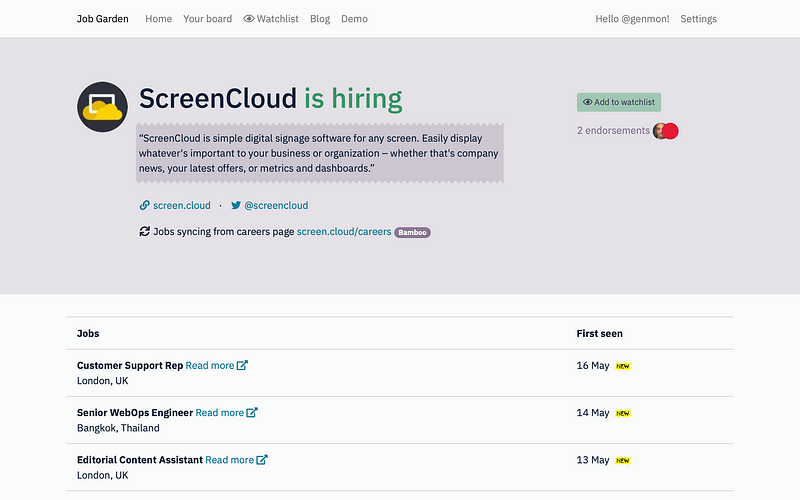Click the red endorser avatar circle

tap(670, 131)
